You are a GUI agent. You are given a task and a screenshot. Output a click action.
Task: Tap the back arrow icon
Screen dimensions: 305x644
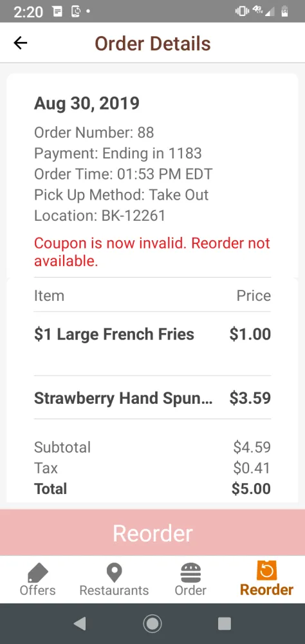tap(20, 43)
